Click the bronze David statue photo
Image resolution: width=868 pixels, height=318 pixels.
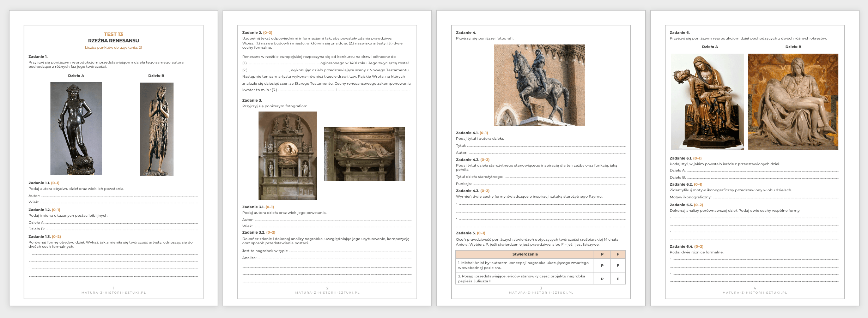click(x=76, y=128)
